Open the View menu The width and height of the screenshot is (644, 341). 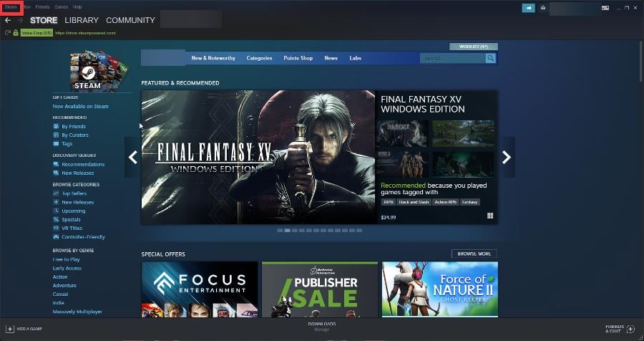pyautogui.click(x=26, y=7)
